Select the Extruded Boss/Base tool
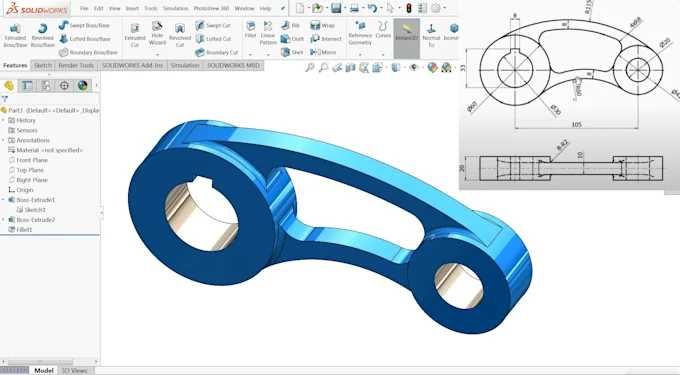Screen dimensions: 680x375 15,36
